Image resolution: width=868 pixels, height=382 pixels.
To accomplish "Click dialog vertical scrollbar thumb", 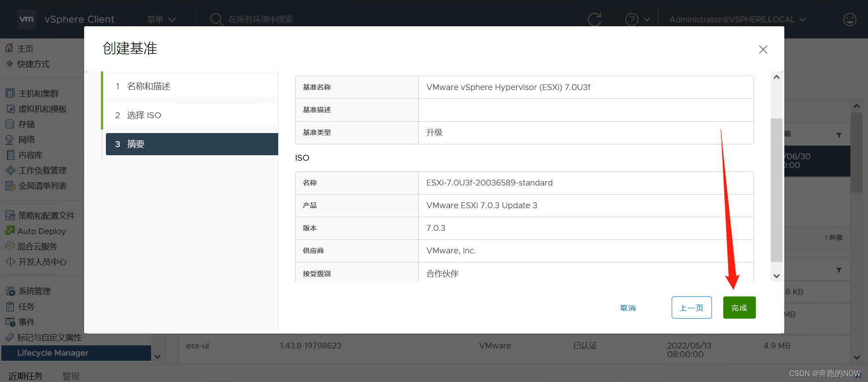I will tap(777, 190).
